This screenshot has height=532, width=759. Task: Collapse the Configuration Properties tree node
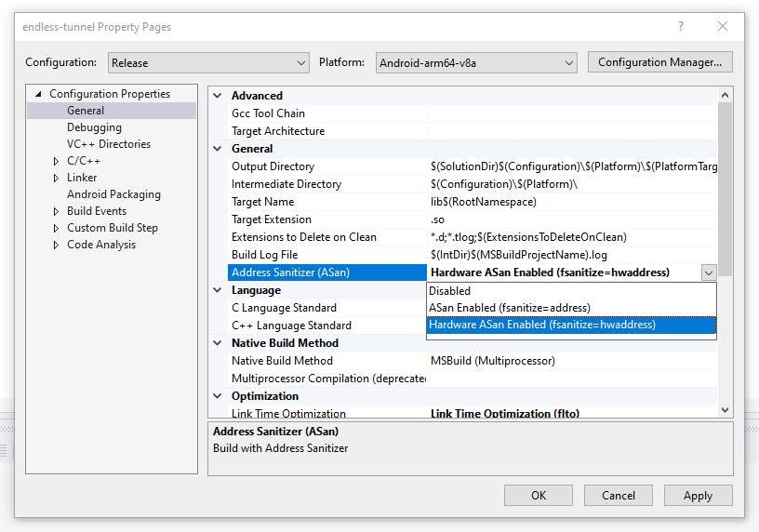(39, 94)
